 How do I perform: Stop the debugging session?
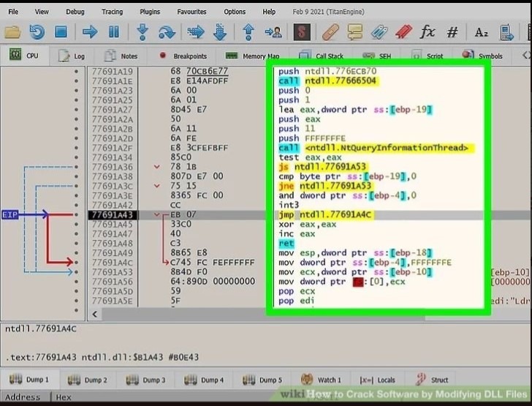(x=61, y=32)
